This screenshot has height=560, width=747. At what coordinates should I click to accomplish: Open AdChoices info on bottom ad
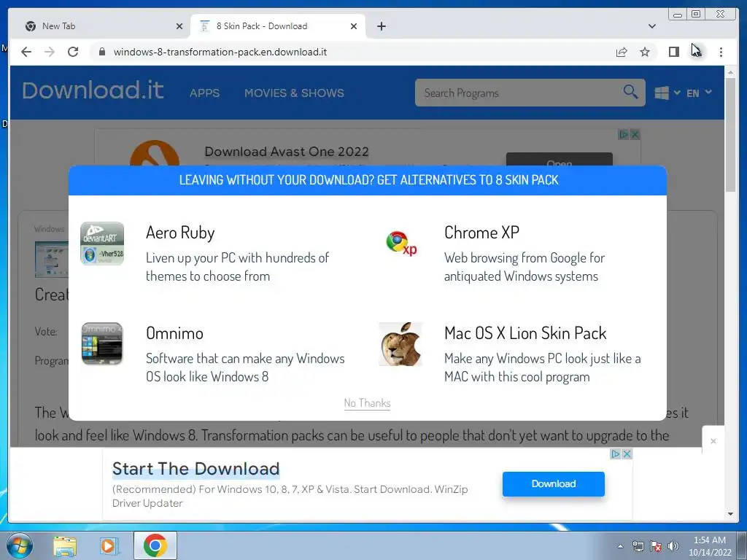point(616,454)
